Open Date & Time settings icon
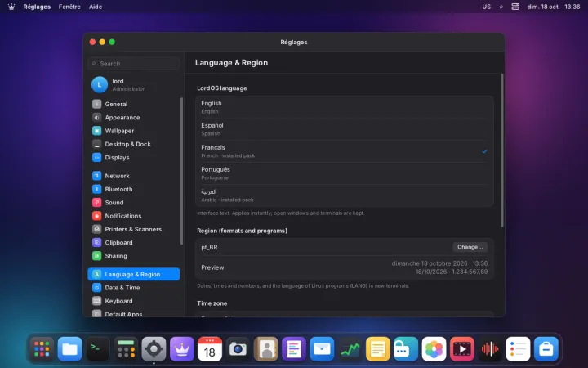The image size is (588, 368). (96, 288)
